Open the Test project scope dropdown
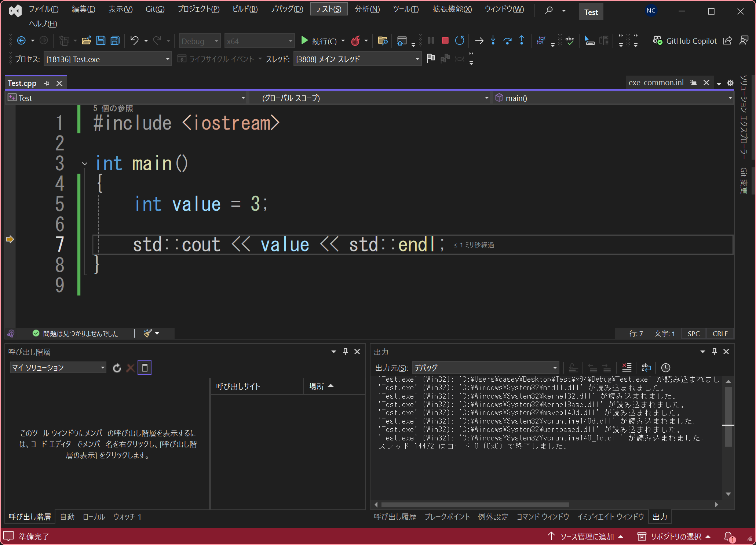 (x=126, y=98)
